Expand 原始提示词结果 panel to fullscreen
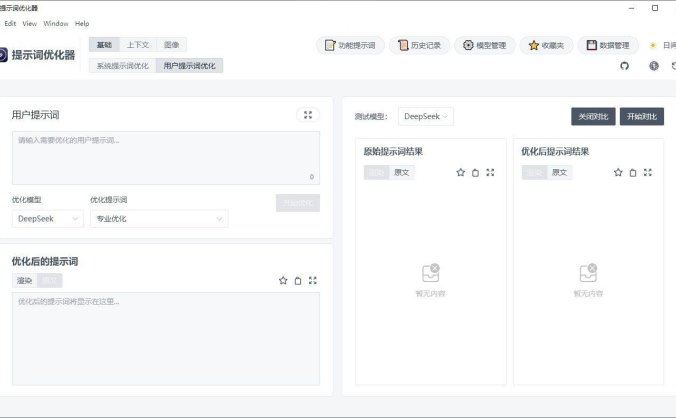The width and height of the screenshot is (676, 418). (x=490, y=172)
